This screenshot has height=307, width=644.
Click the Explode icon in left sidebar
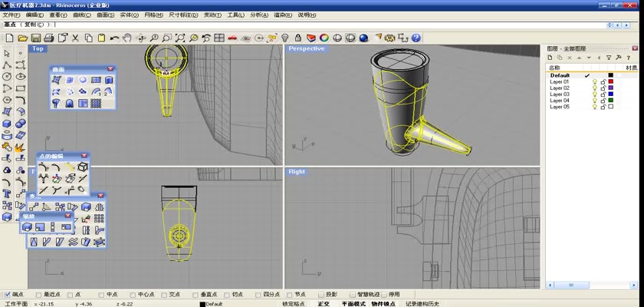(20, 147)
